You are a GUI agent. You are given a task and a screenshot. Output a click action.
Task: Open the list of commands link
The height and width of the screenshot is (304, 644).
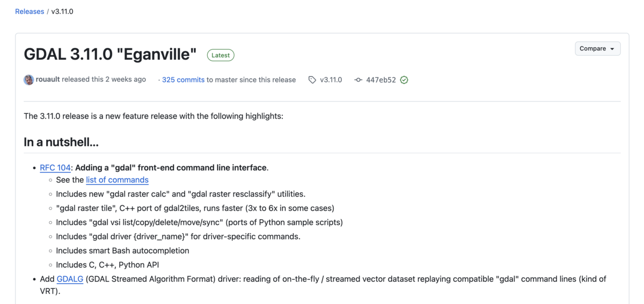click(x=117, y=180)
